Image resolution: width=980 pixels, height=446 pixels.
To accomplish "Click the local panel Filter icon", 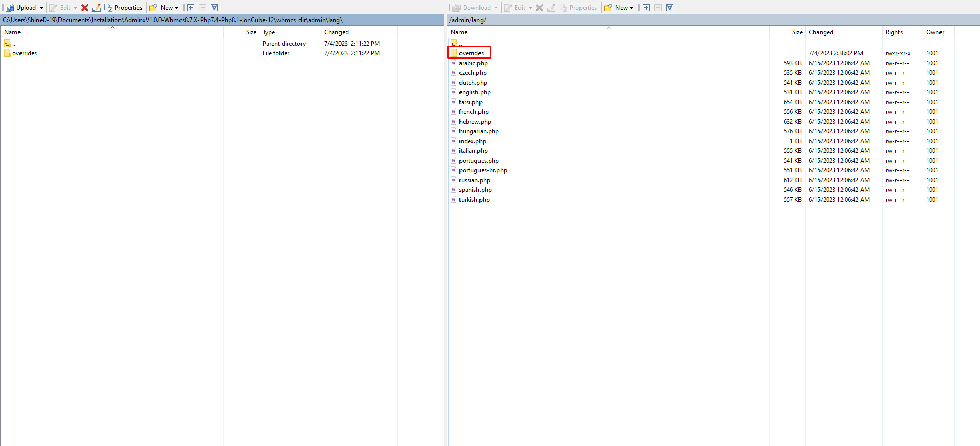I will 214,8.
